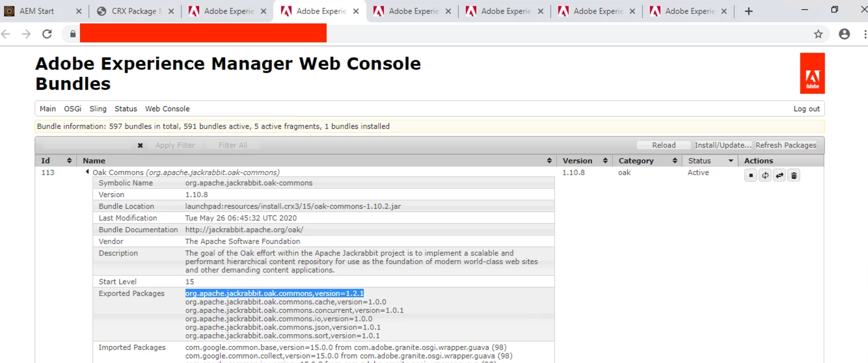The height and width of the screenshot is (363, 868).
Task: Go forward in browser history
Action: [x=26, y=34]
